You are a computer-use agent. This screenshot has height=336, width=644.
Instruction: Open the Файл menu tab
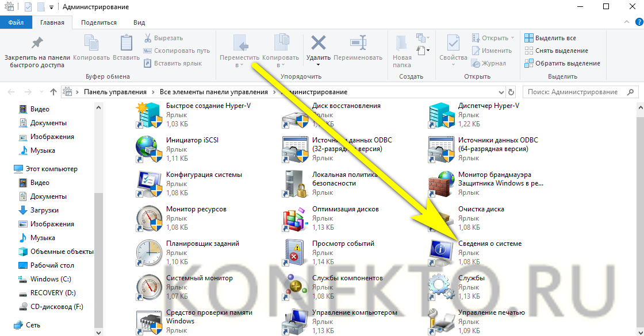16,22
